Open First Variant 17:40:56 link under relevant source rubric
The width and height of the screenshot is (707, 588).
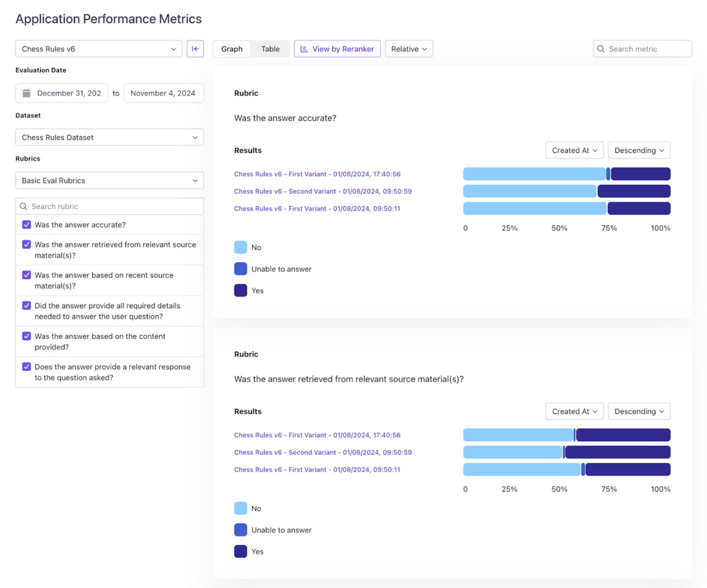click(x=317, y=435)
